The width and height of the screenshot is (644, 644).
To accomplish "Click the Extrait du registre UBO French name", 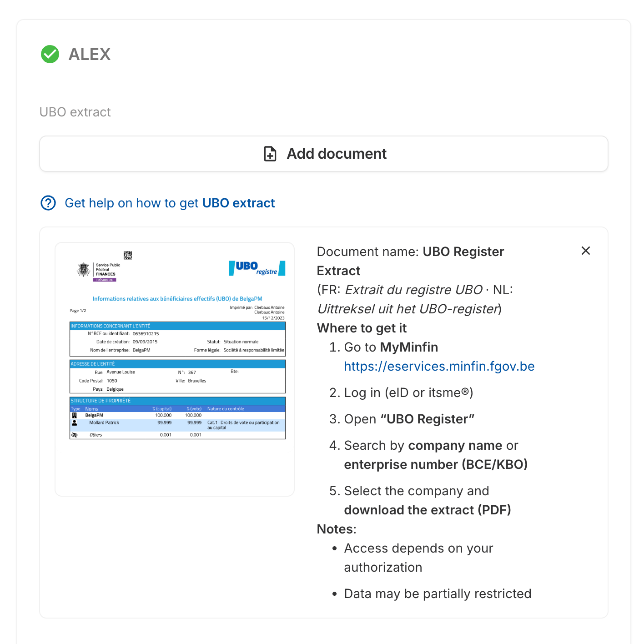I will tap(413, 290).
